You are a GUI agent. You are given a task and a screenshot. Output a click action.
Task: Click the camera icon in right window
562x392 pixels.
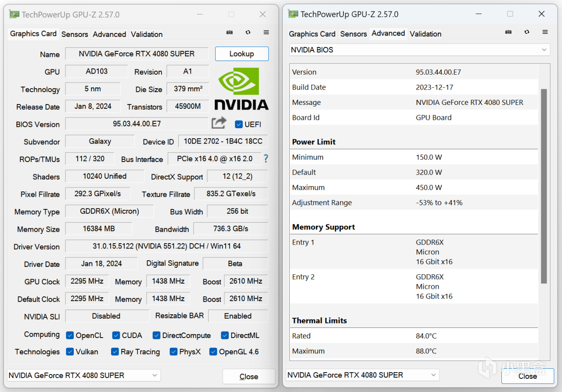[508, 32]
